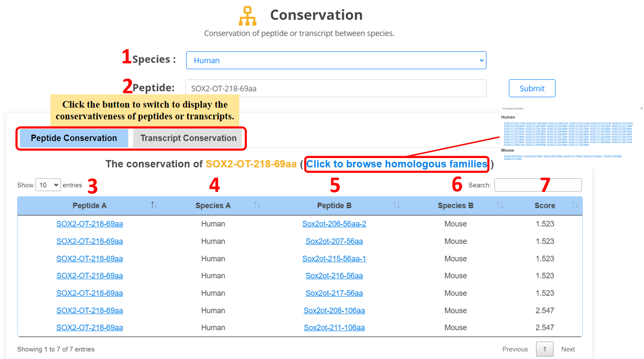Viewport: 644px width, 359px height.
Task: Close the Homologous families popup
Action: click(641, 109)
